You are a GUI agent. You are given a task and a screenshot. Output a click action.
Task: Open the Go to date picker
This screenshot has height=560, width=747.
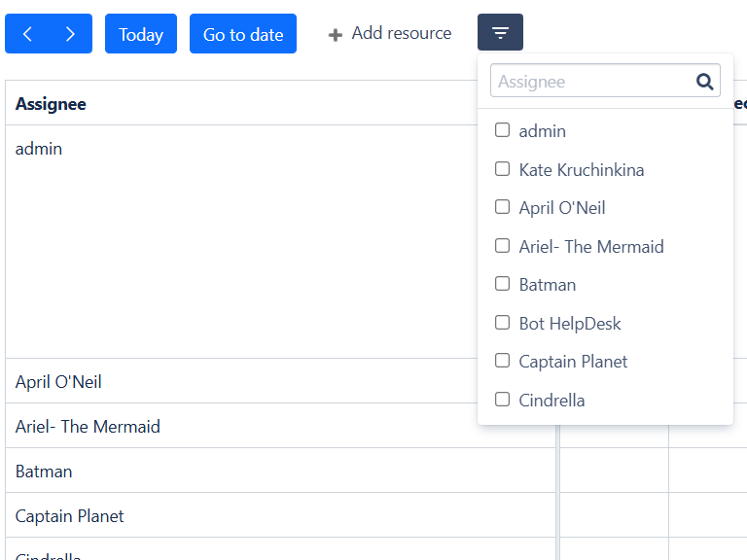tap(243, 34)
